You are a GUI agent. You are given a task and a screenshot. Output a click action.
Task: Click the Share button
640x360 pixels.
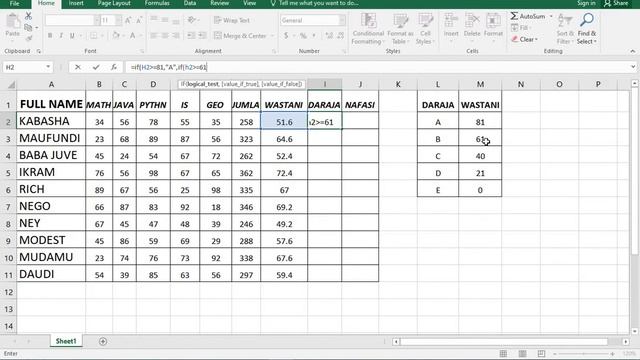[616, 3]
